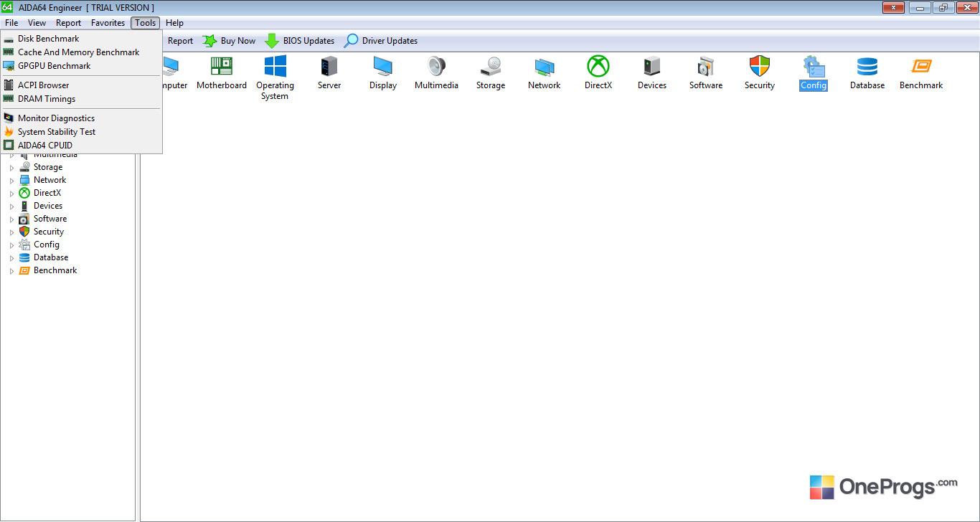The image size is (980, 522).
Task: Open the Favorites menu
Action: (x=108, y=23)
